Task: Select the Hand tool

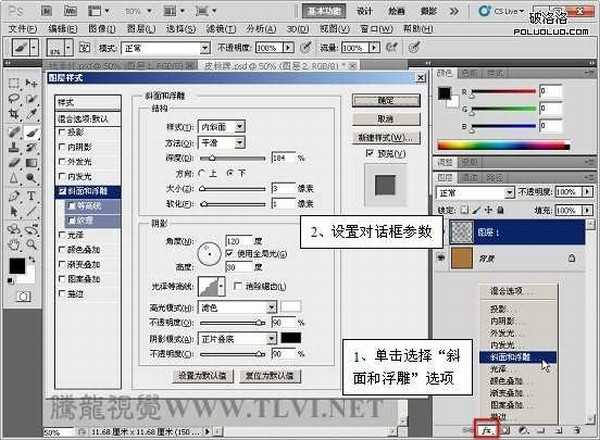Action: click(x=14, y=244)
